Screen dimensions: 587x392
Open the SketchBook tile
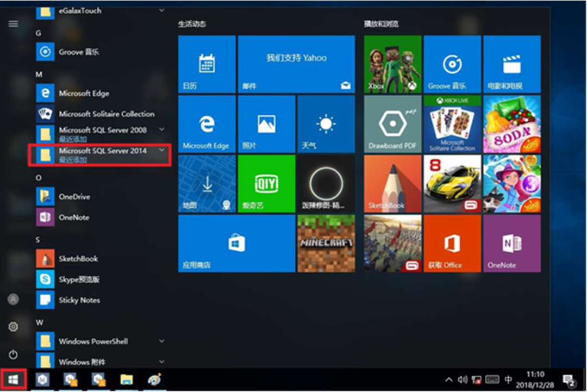pos(393,184)
